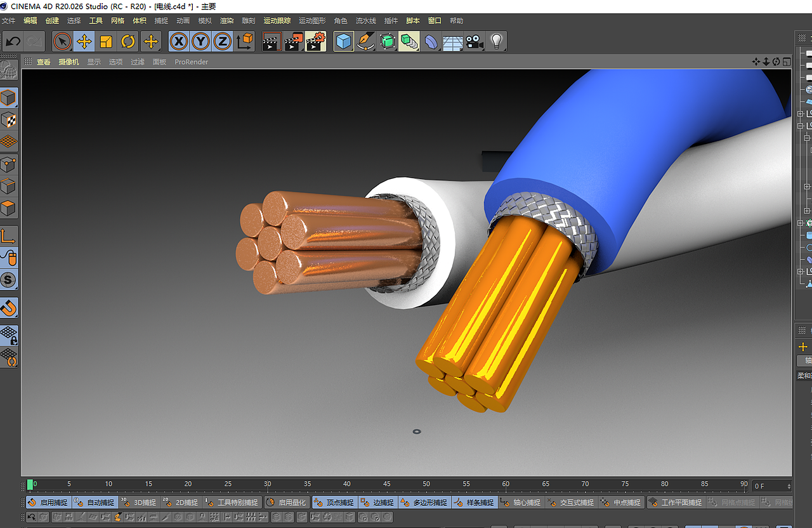812x528 pixels.
Task: Toggle the Snap magnet icon
Action: (x=8, y=308)
